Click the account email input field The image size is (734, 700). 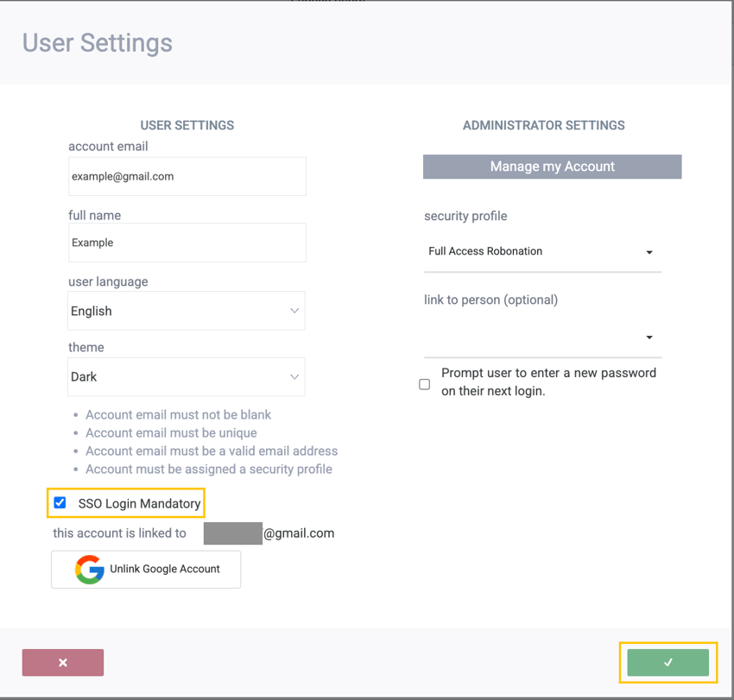(187, 176)
